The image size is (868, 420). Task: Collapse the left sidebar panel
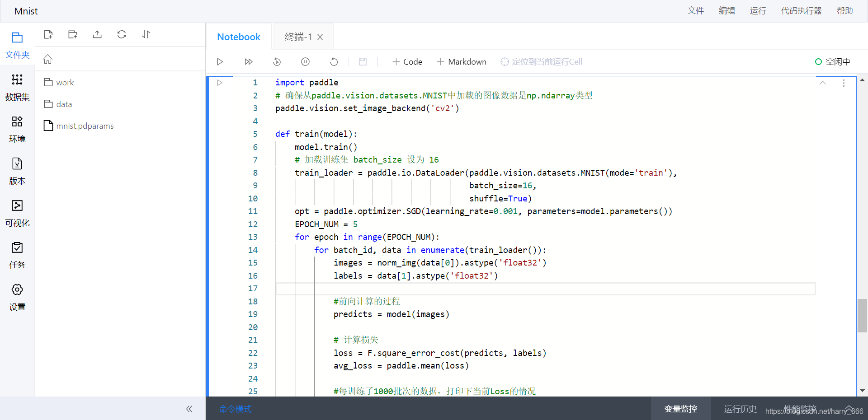coord(189,409)
